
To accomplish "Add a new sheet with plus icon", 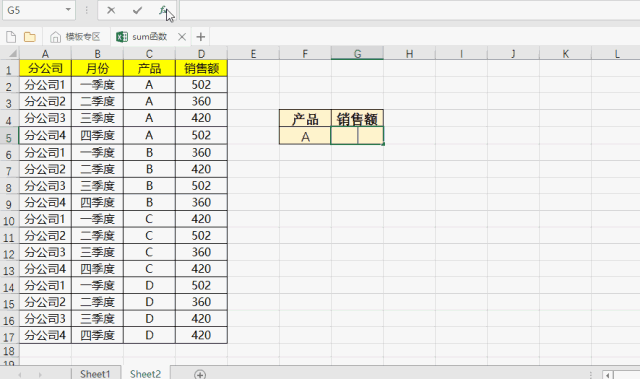I will coord(200,374).
